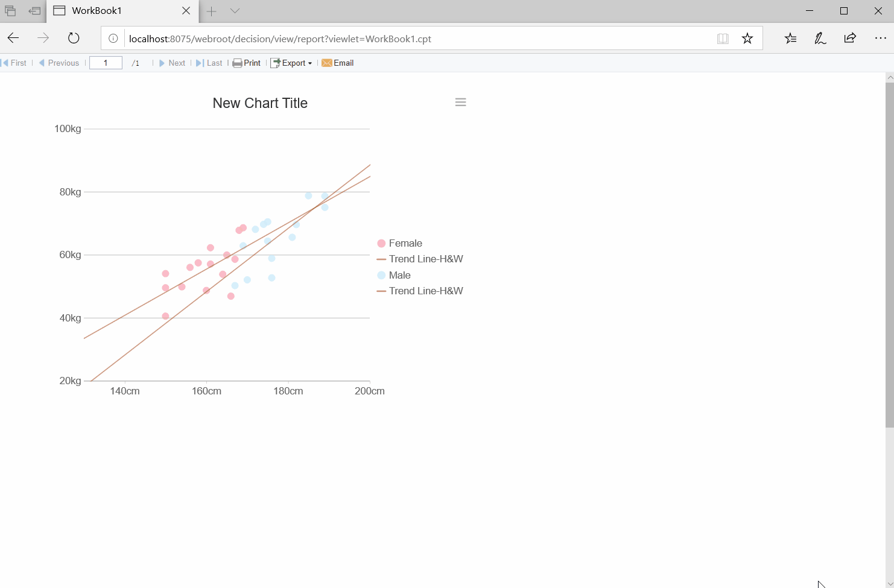Toggle Male series in legend
Viewport: 894px width, 588px height.
[x=394, y=276]
